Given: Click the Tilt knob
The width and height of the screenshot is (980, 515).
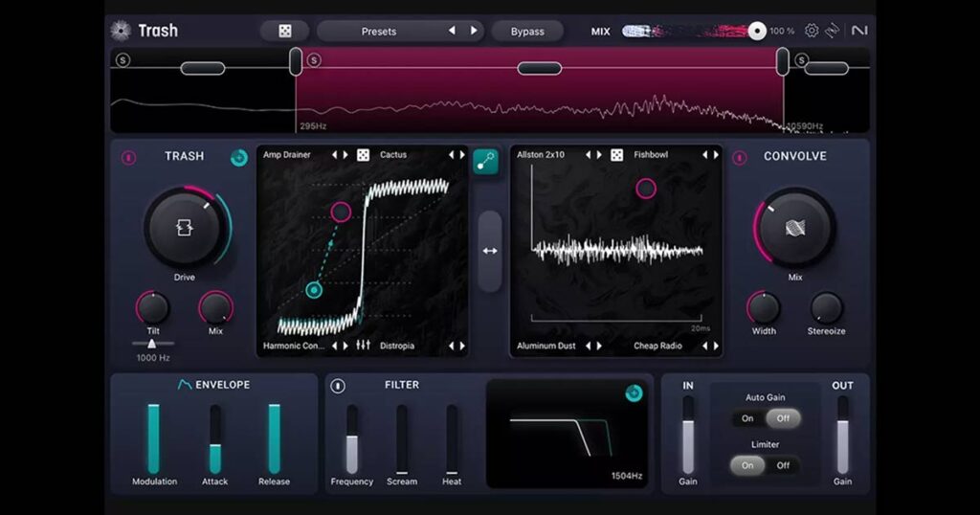Looking at the screenshot, I should (153, 308).
